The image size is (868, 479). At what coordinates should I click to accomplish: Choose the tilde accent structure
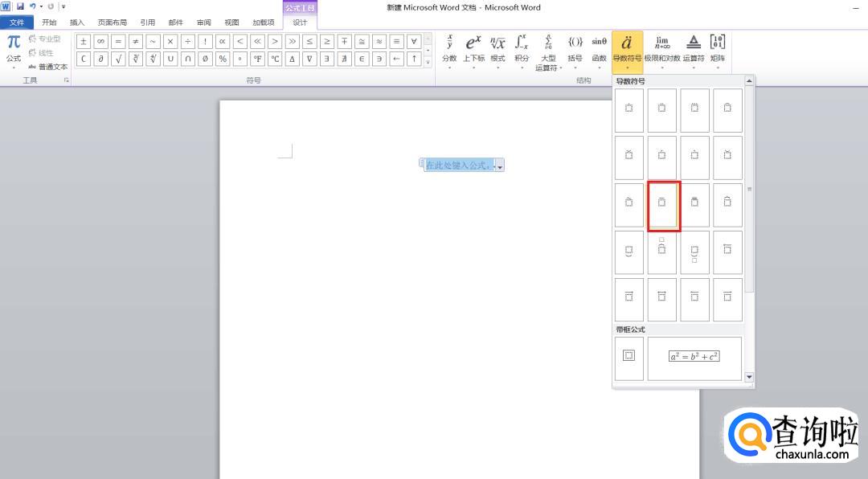coord(628,204)
